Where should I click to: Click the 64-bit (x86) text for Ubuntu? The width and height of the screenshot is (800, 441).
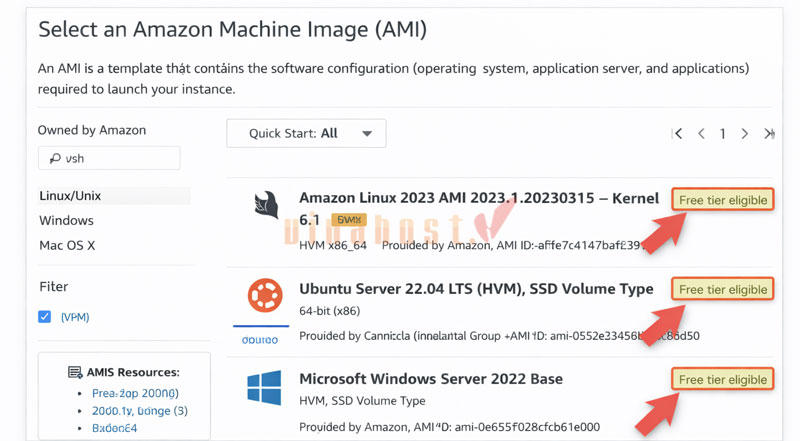(330, 311)
